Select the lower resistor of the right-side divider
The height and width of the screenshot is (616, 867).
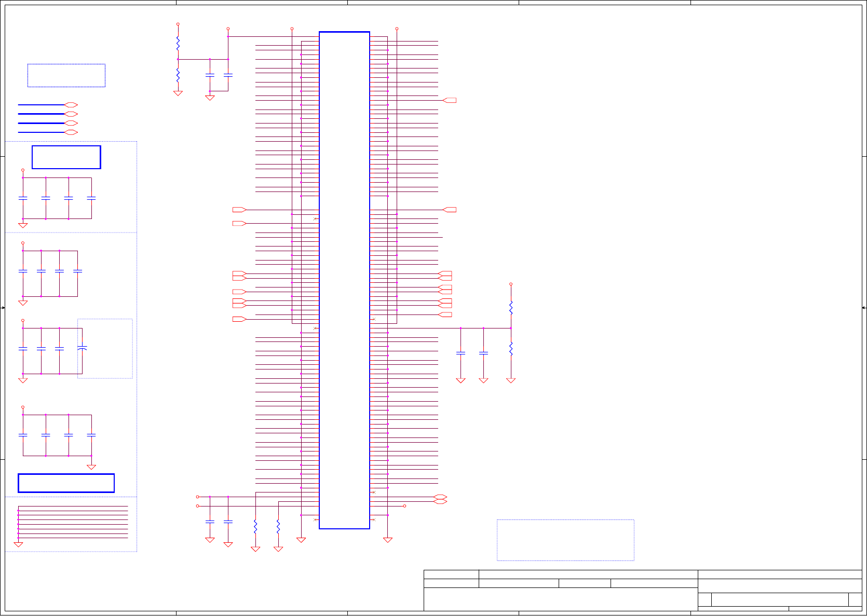[x=511, y=349]
